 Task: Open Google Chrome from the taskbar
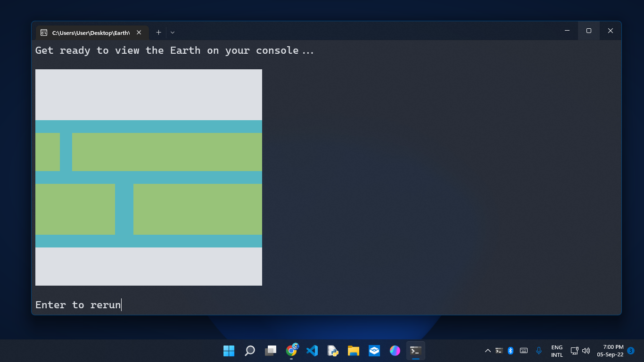pyautogui.click(x=291, y=351)
